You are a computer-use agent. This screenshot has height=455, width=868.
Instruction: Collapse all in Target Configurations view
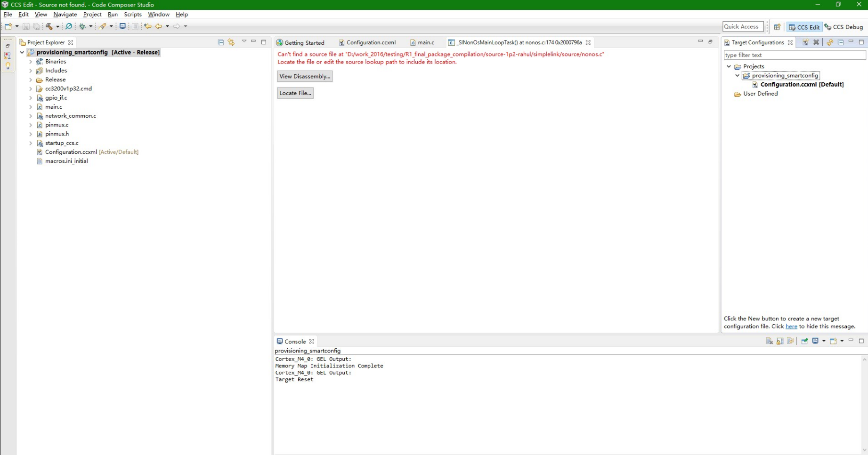tap(841, 42)
